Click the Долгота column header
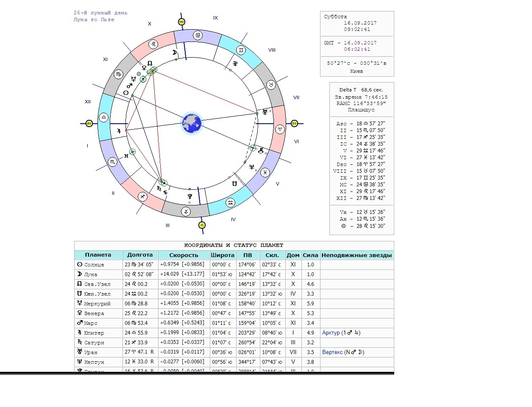The image size is (532, 407). (140, 255)
